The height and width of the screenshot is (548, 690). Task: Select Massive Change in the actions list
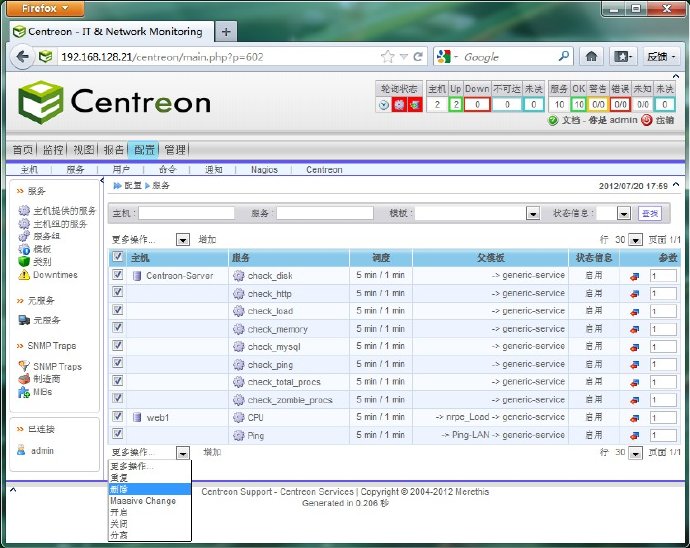(150, 501)
